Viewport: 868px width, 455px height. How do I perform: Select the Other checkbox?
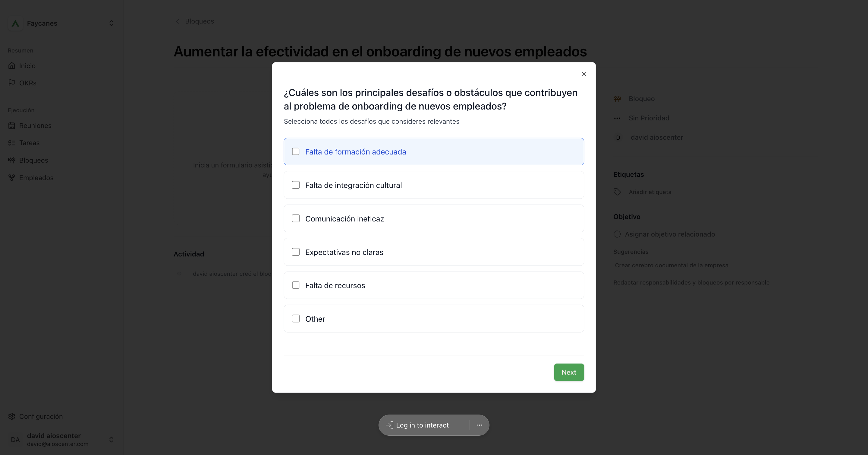[x=295, y=318]
